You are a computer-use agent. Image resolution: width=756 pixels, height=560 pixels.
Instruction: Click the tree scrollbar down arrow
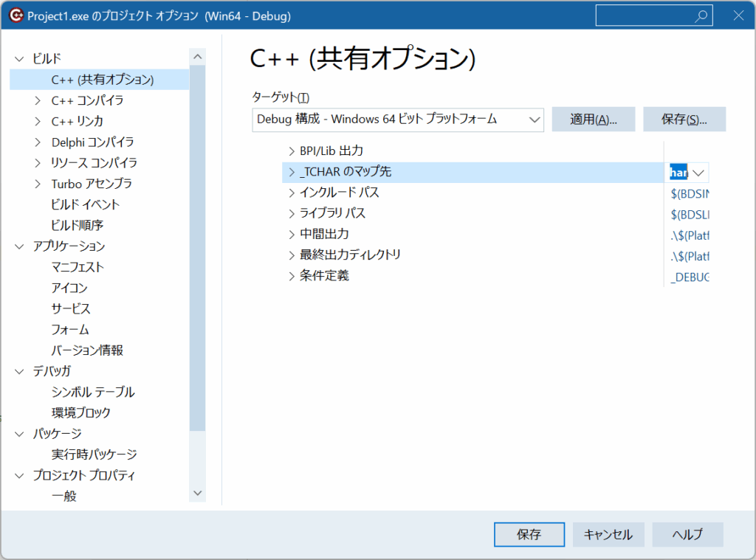[197, 492]
